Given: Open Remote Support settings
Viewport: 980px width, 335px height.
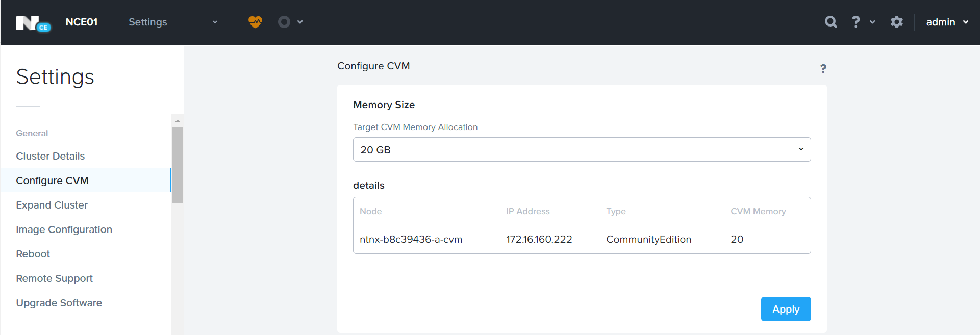Looking at the screenshot, I should [x=54, y=278].
